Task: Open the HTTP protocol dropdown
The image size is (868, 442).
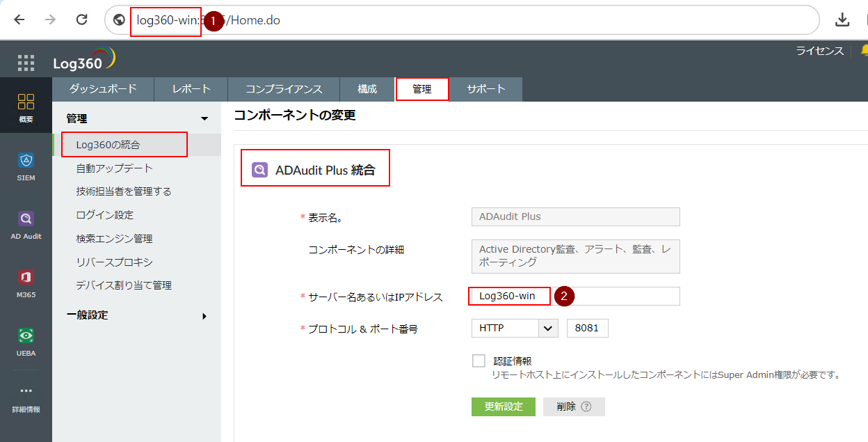Action: tap(515, 329)
